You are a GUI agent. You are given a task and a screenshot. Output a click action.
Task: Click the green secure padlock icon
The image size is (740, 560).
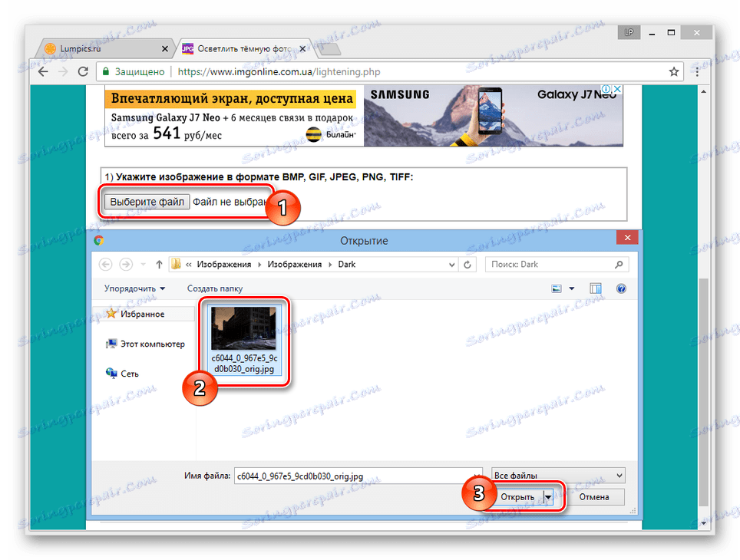pyautogui.click(x=106, y=71)
